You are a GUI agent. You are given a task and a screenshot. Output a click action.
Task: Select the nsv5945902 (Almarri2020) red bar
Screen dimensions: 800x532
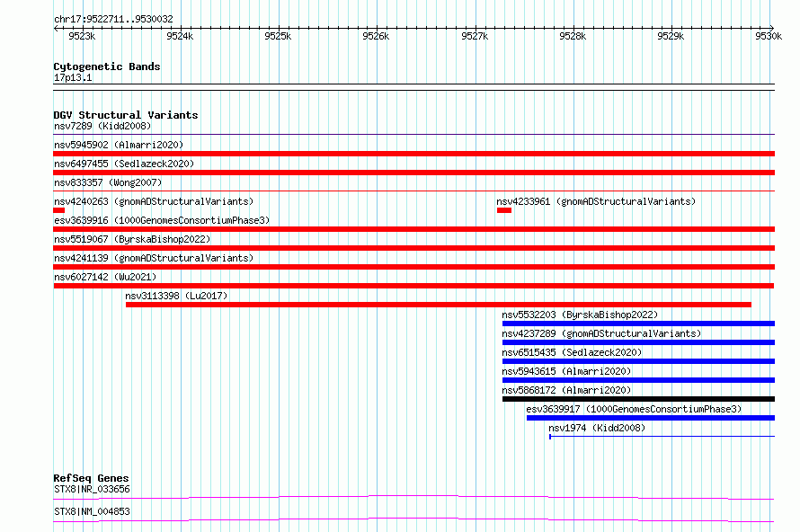coord(413,154)
